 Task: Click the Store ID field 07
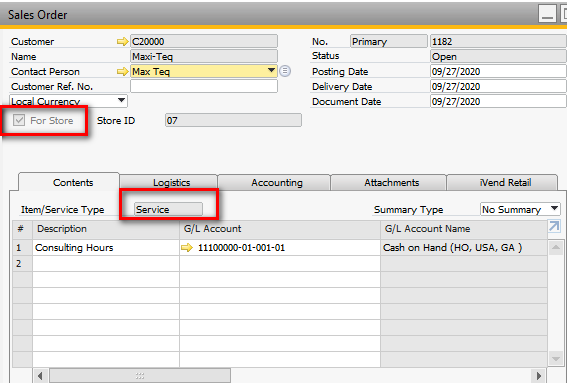point(233,120)
